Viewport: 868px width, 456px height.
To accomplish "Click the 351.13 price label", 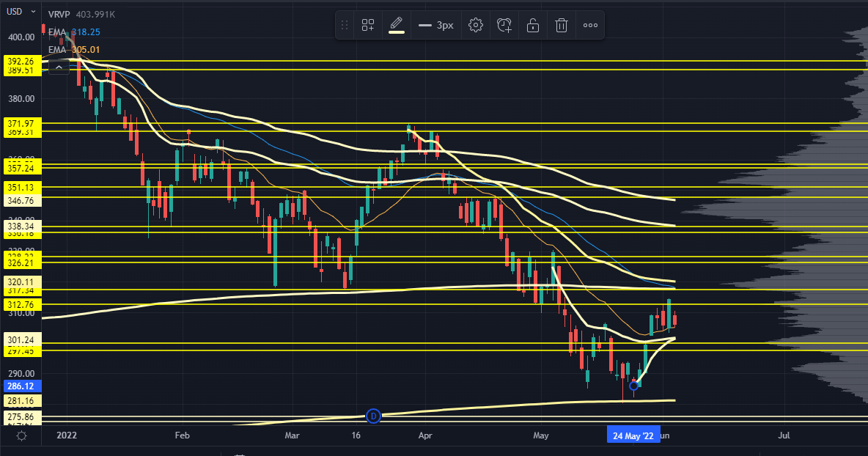I will (21, 188).
